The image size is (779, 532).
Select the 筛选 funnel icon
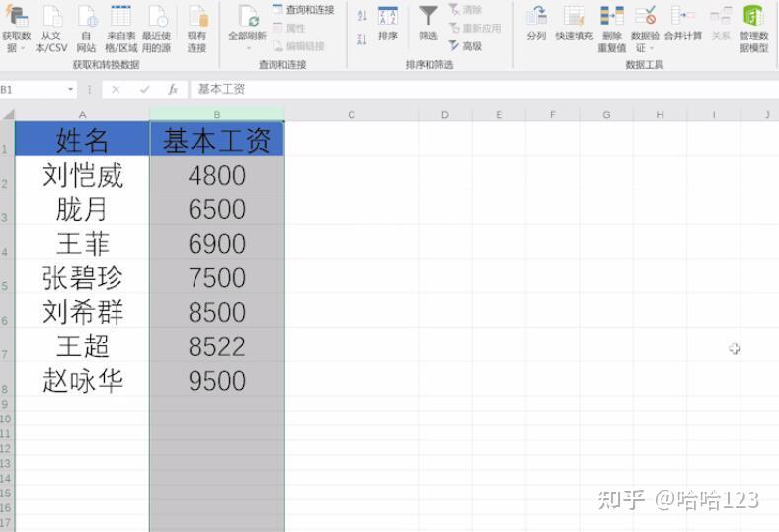tap(428, 16)
